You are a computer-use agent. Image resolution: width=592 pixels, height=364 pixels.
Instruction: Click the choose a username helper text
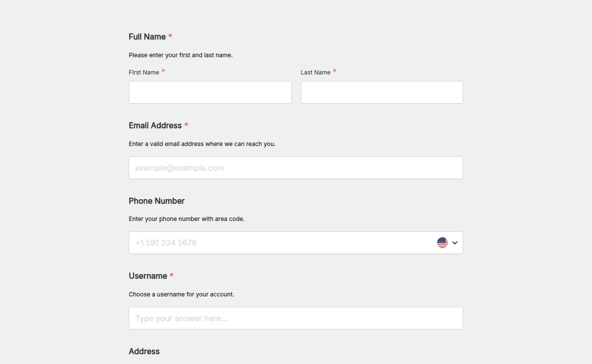[182, 294]
